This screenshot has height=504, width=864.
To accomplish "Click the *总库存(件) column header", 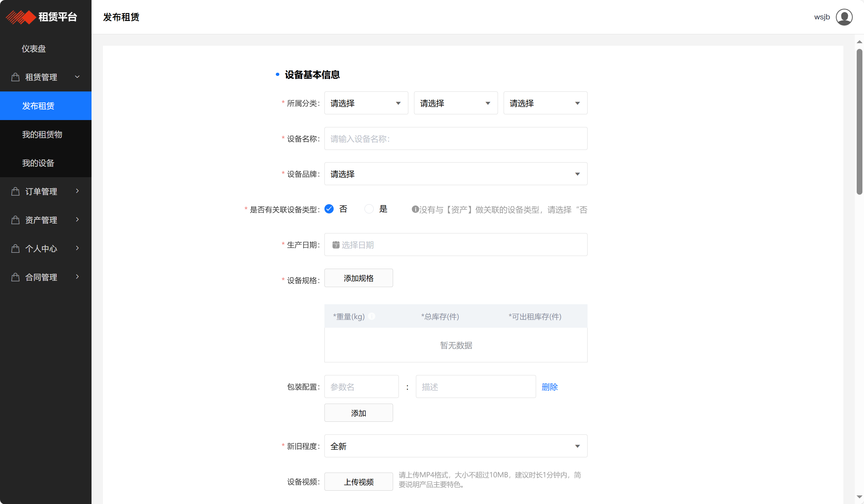I will [440, 317].
